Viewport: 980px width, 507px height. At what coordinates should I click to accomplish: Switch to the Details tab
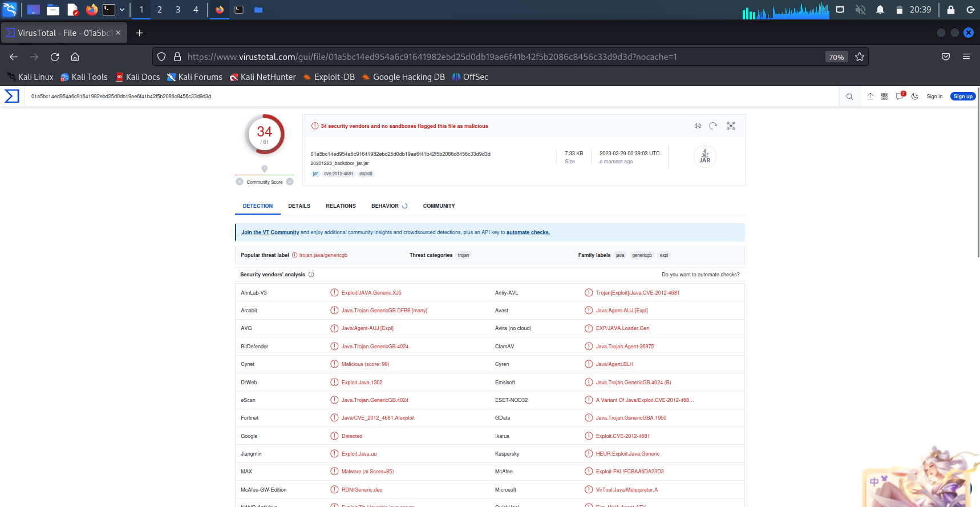click(299, 206)
